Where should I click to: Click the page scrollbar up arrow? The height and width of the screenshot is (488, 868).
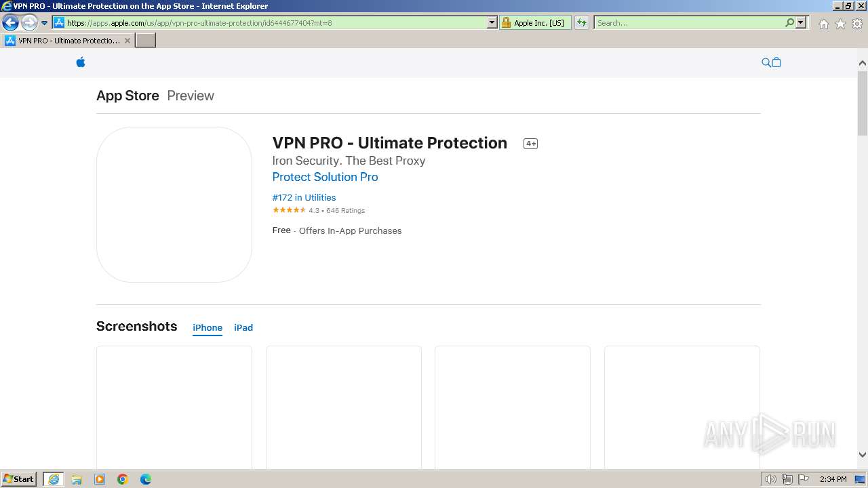pos(863,63)
